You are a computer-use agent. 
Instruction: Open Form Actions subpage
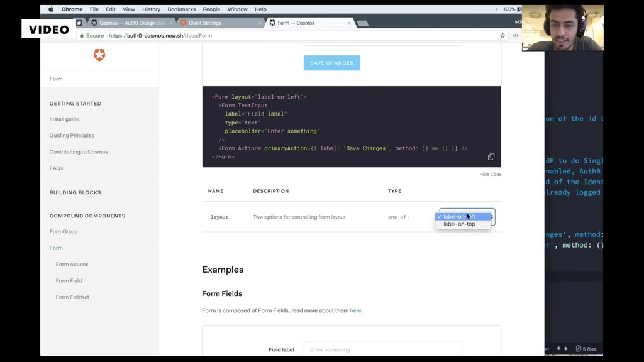(72, 265)
